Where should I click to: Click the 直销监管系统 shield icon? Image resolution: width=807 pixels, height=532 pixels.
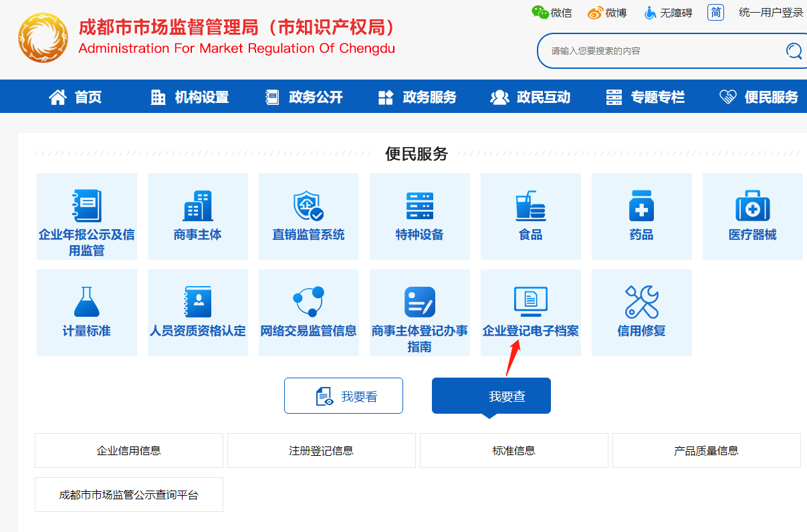tap(308, 207)
